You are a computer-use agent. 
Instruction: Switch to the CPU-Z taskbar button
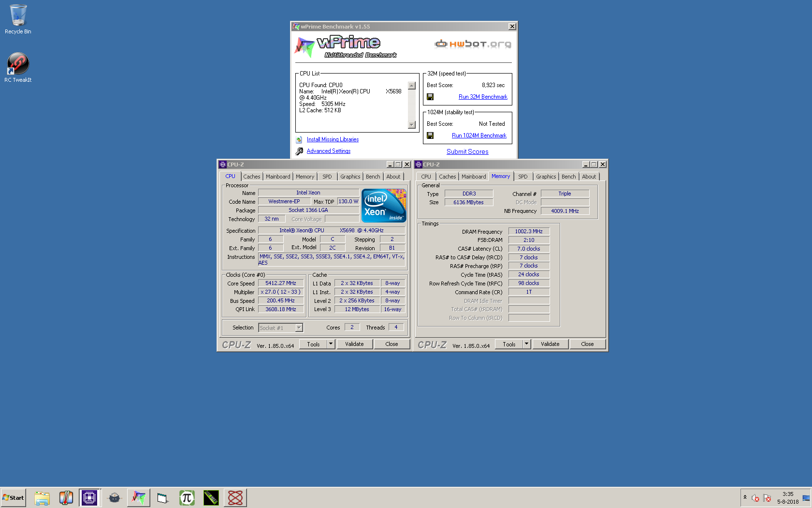click(x=90, y=497)
